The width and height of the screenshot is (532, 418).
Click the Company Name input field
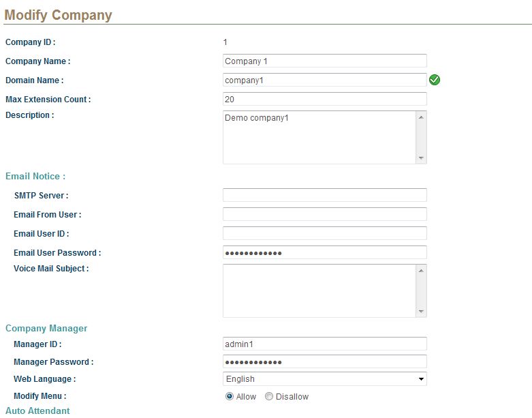coord(325,61)
